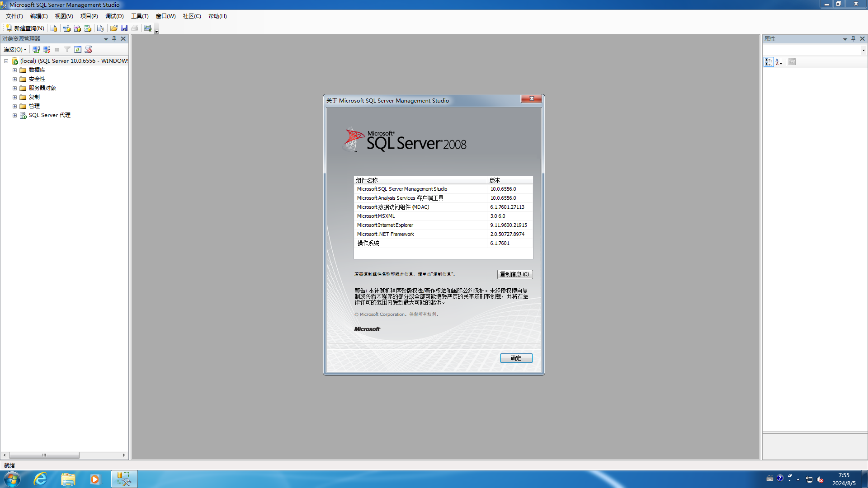Viewport: 868px width, 488px height.
Task: Click the 确定 button in About dialog
Action: coord(516,358)
